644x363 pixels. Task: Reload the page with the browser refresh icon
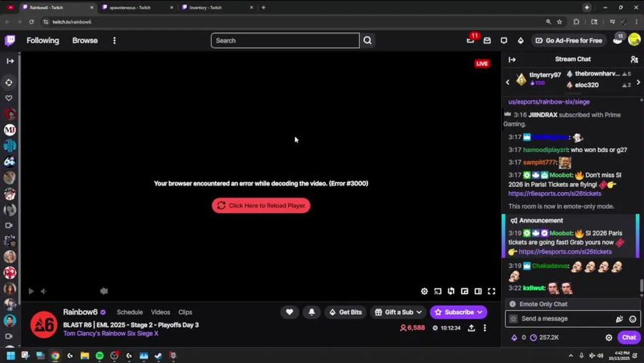31,22
